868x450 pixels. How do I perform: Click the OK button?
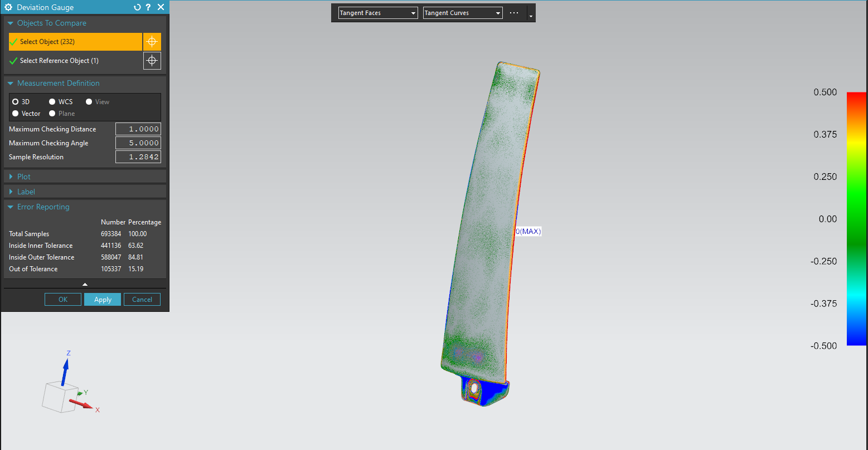(x=63, y=300)
